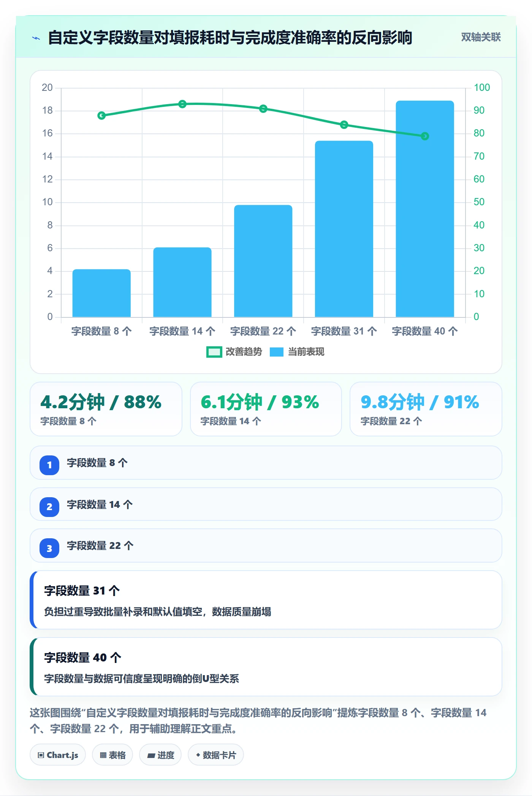The image size is (532, 796).
Task: Open the 9.8分钟 / 91% data card
Action: [426, 409]
